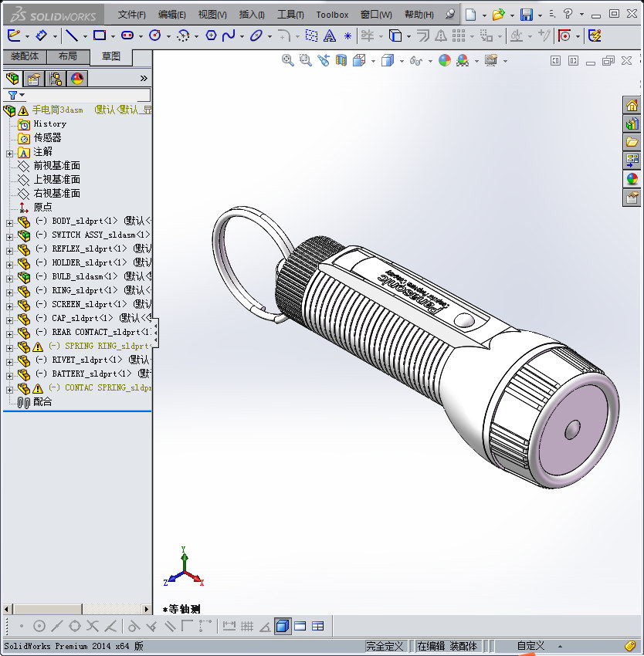Select the Circle sketch tool
644x656 pixels.
coord(155,36)
